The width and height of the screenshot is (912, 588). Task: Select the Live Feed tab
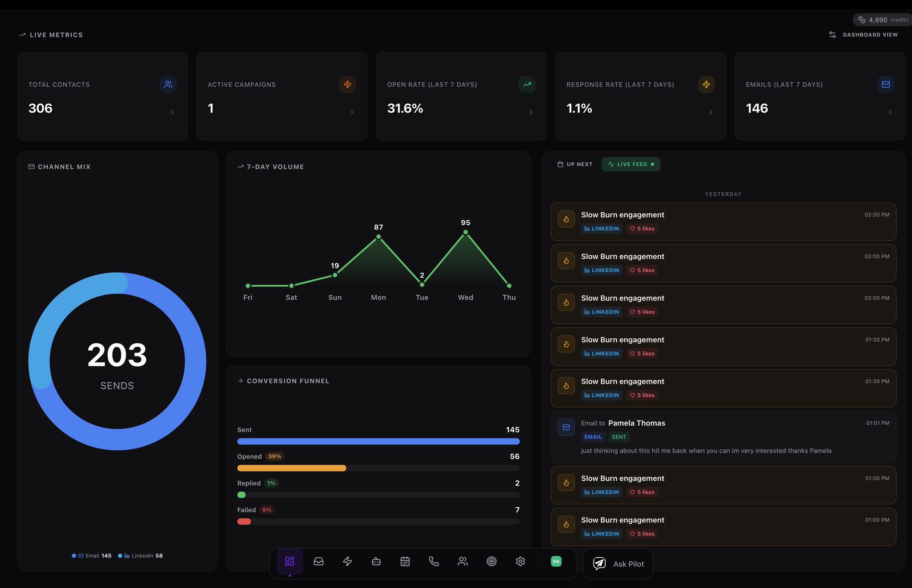[631, 164]
